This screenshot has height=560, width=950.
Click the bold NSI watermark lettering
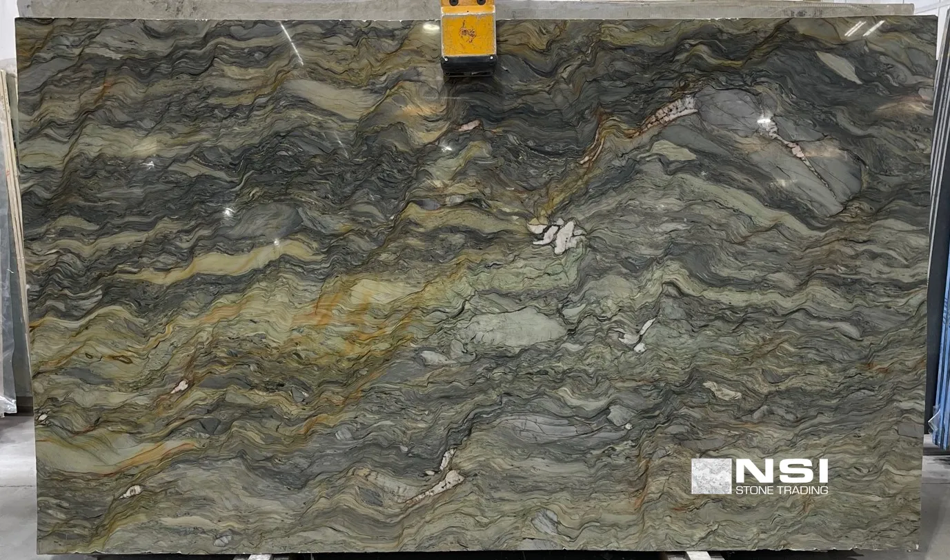point(782,471)
